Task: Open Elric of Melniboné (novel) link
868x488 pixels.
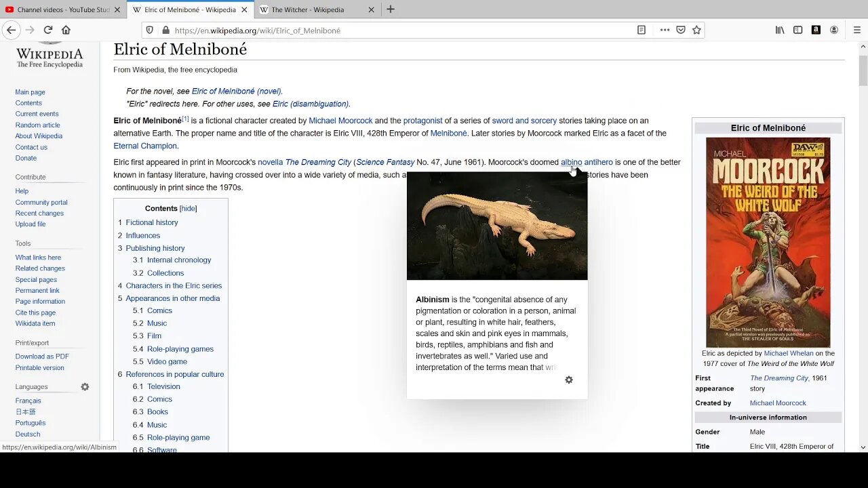Action: [x=236, y=91]
